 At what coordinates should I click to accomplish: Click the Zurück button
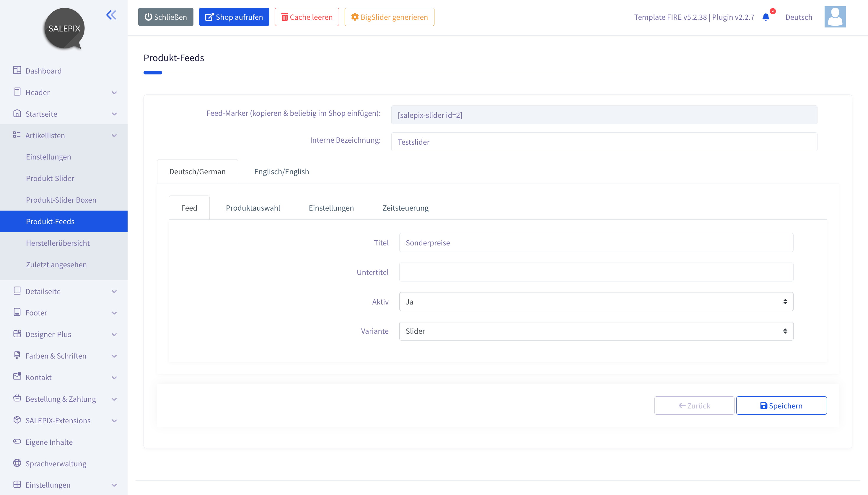click(694, 405)
